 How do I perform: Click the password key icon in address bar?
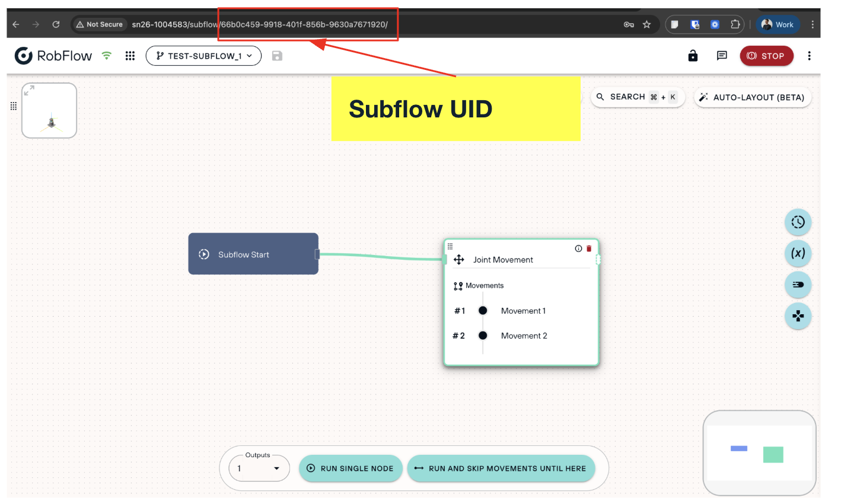(629, 24)
